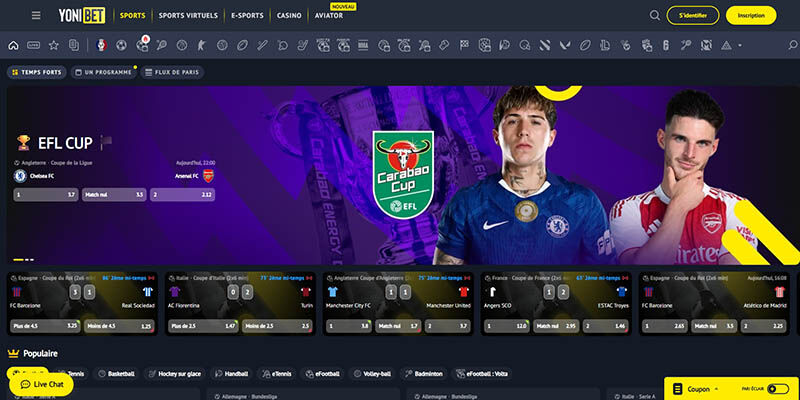Viewport: 800px width, 400px height.
Task: Select the French flag football icon
Action: 101,45
